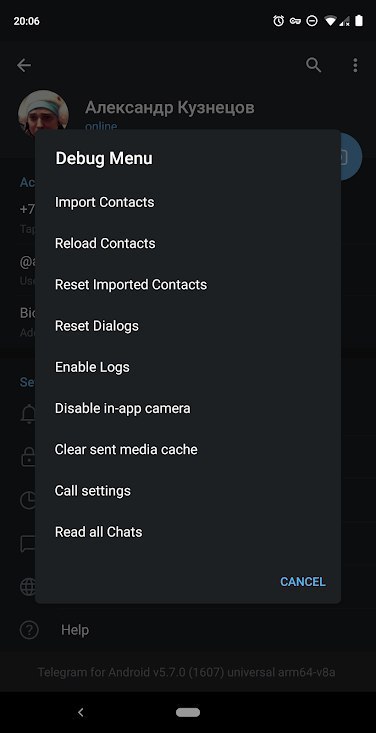Screen dimensions: 376x733
Task: Open search with the magnifier icon
Action: (x=313, y=65)
